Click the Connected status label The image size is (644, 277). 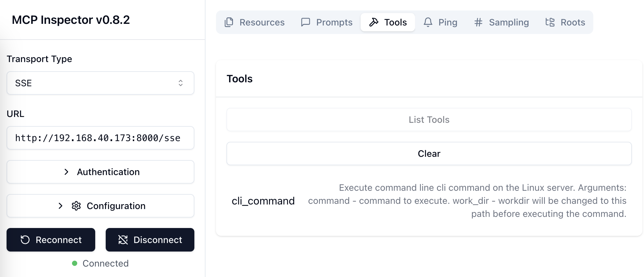[x=105, y=263]
